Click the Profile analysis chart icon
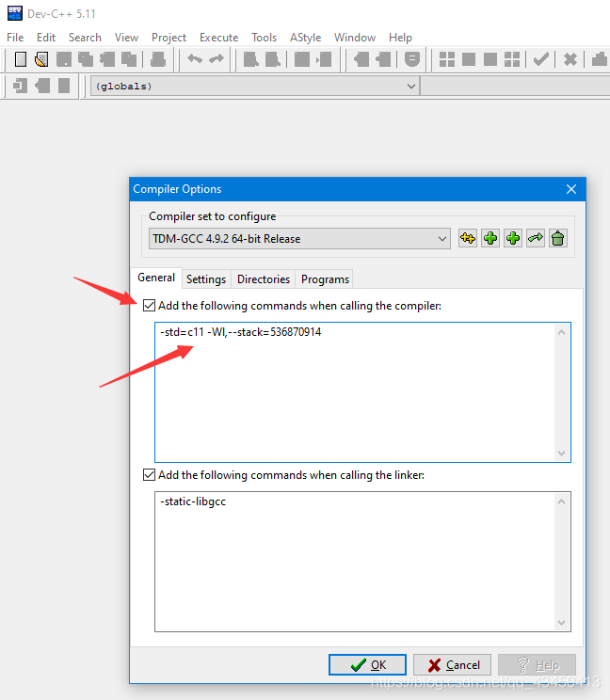Viewport: 610px width, 700px height. pyautogui.click(x=600, y=59)
